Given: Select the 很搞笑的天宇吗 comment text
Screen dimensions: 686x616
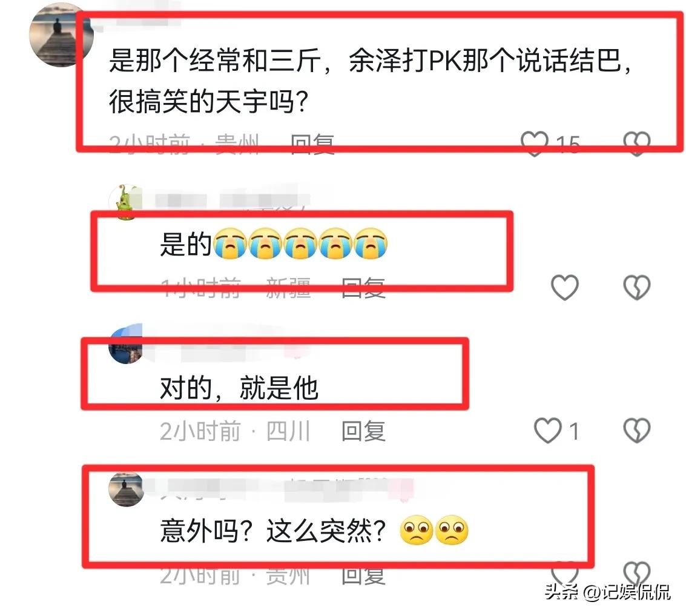Looking at the screenshot, I should pyautogui.click(x=209, y=101).
